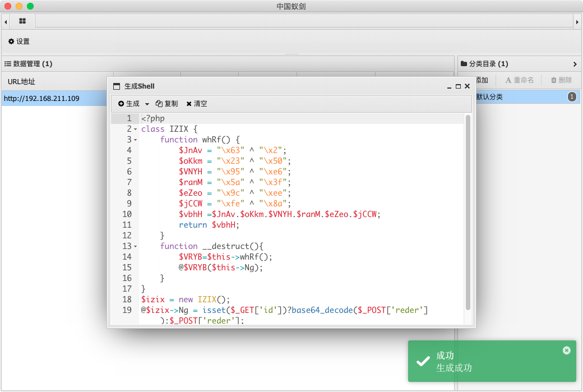Screen dimensions: 583x392
Task: Click the home grid tab icon
Action: (22, 21)
